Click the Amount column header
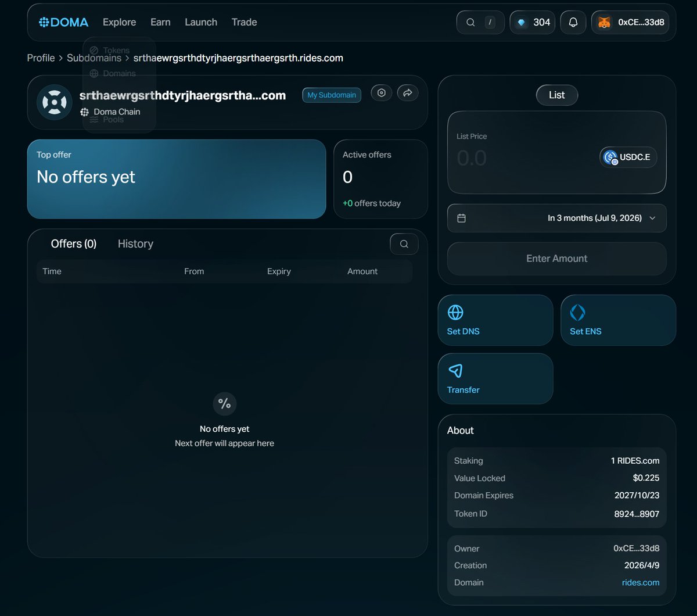 (362, 271)
